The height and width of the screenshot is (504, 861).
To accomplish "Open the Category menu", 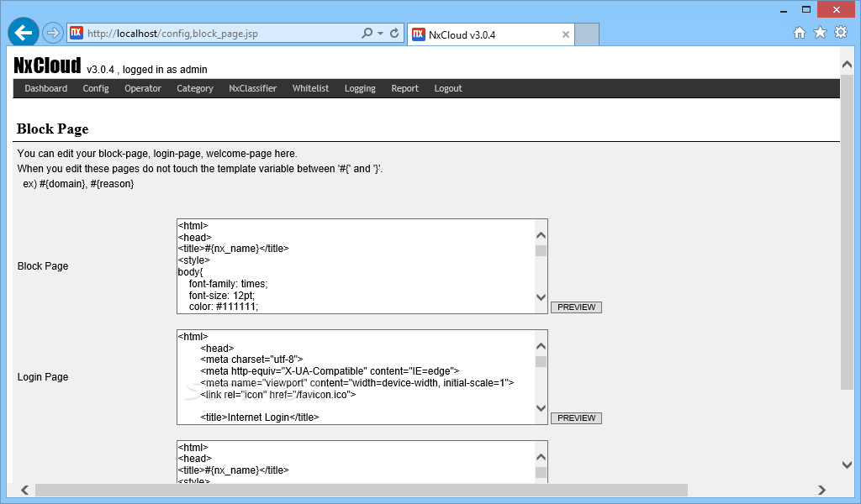I will 195,88.
